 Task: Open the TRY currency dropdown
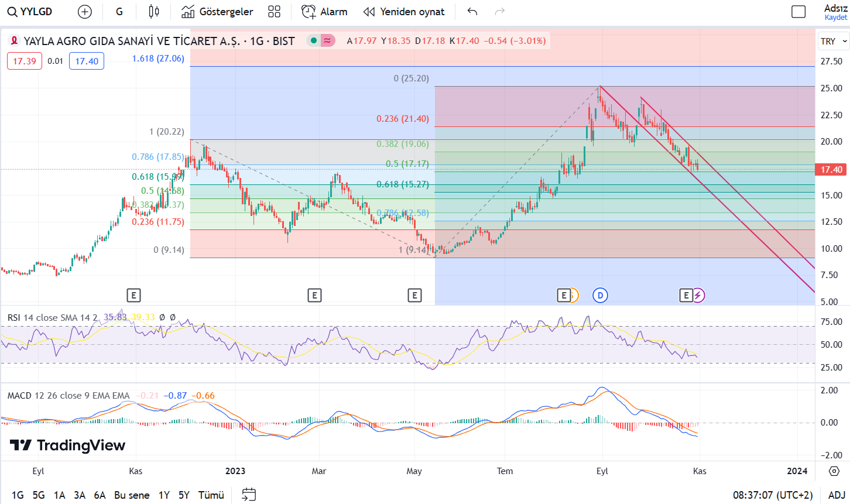(x=833, y=41)
